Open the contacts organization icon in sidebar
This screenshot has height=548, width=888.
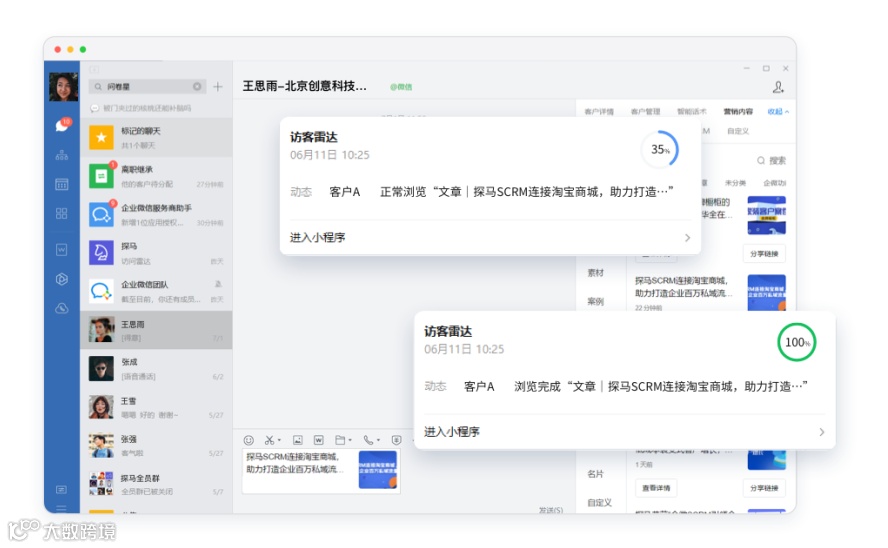62,155
